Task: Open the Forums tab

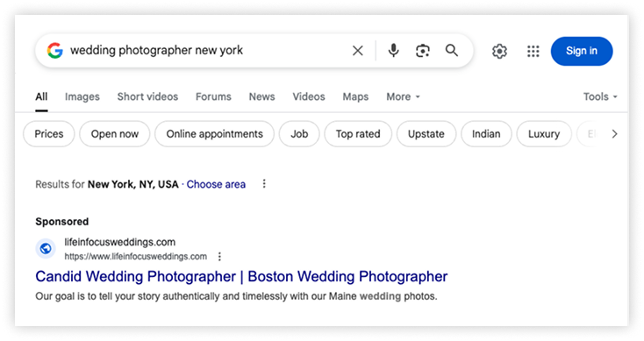Action: point(213,96)
